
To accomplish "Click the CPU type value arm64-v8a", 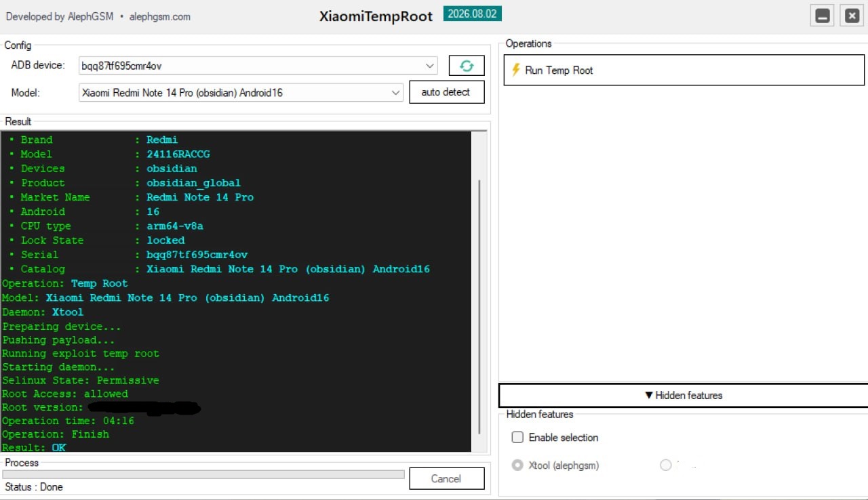I will 175,226.
